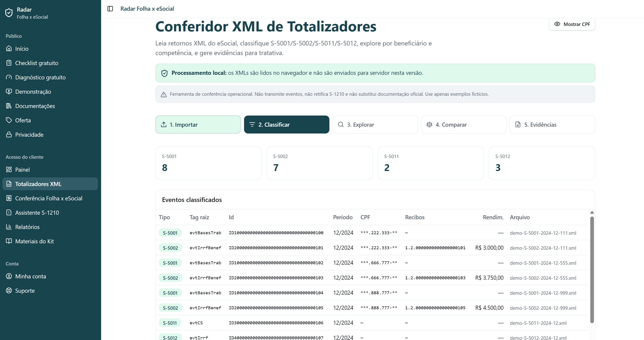
Task: Click the Demonstração presentation icon
Action: click(9, 91)
